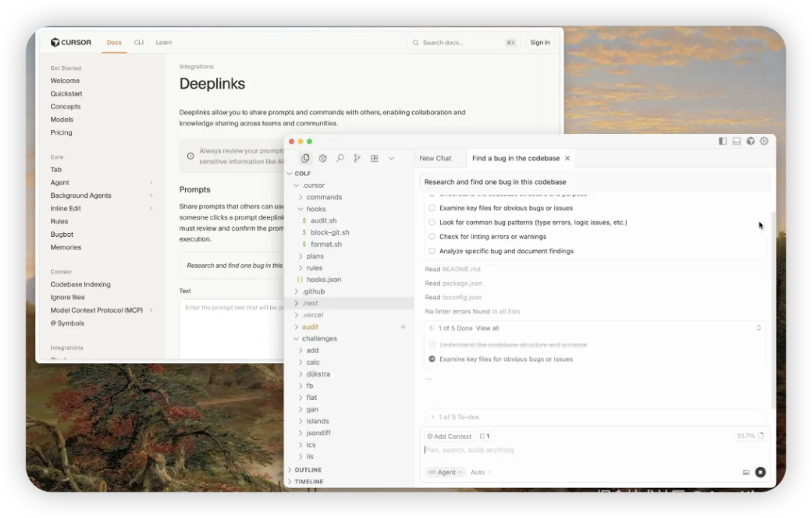Open @ Symbols in docs sidebar

pyautogui.click(x=68, y=323)
